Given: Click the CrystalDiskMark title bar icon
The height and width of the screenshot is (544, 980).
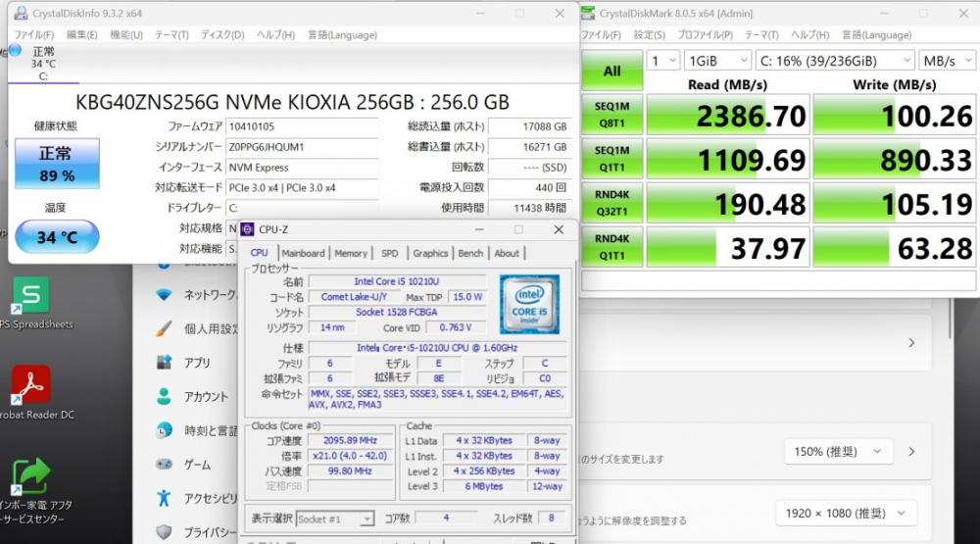Looking at the screenshot, I should pos(589,13).
